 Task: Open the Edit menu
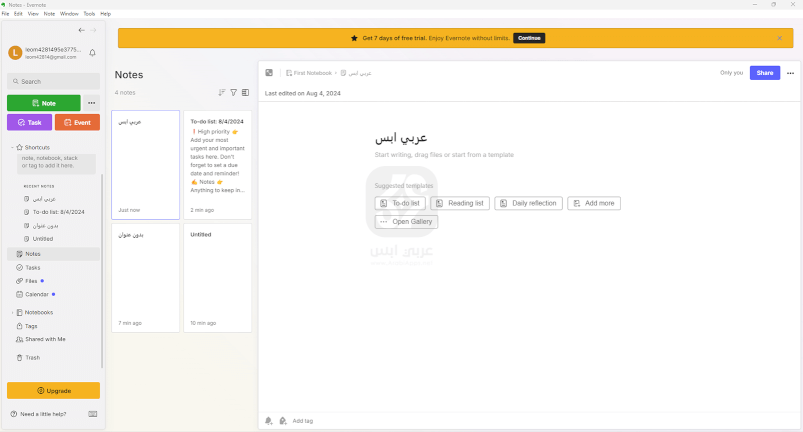coord(18,14)
